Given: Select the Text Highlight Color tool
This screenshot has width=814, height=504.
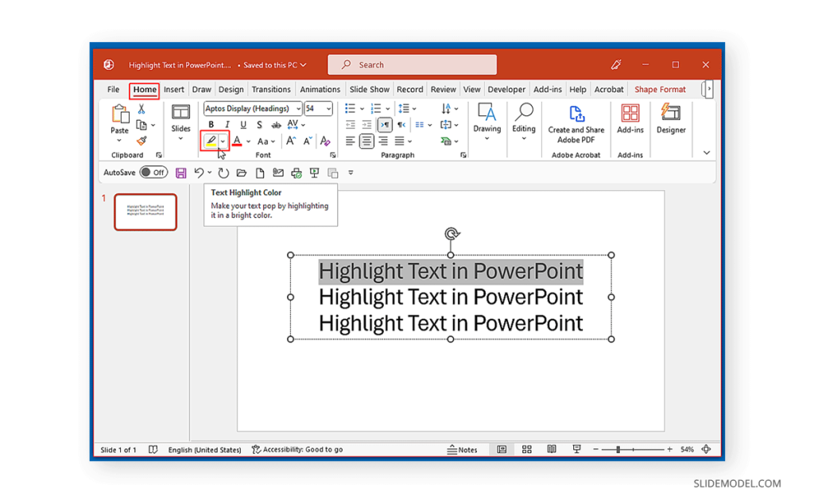Looking at the screenshot, I should coord(210,141).
